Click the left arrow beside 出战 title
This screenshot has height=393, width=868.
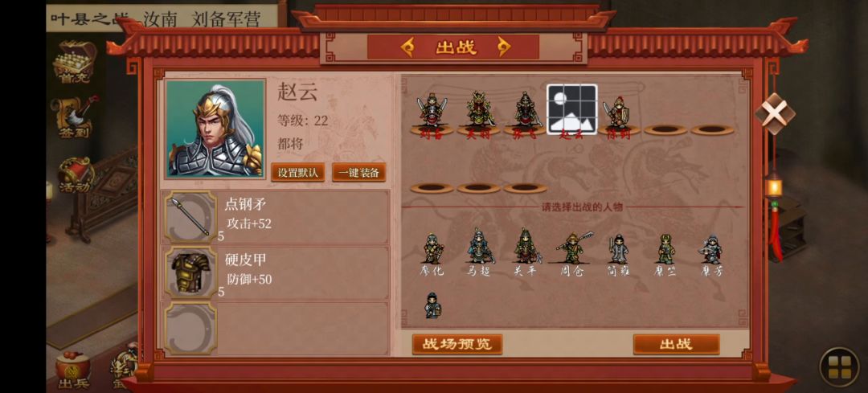pyautogui.click(x=407, y=47)
